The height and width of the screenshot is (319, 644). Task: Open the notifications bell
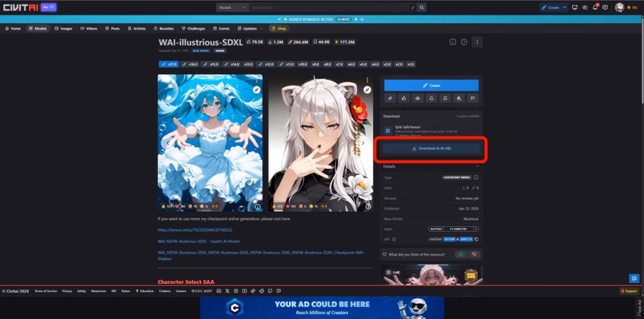[595, 8]
